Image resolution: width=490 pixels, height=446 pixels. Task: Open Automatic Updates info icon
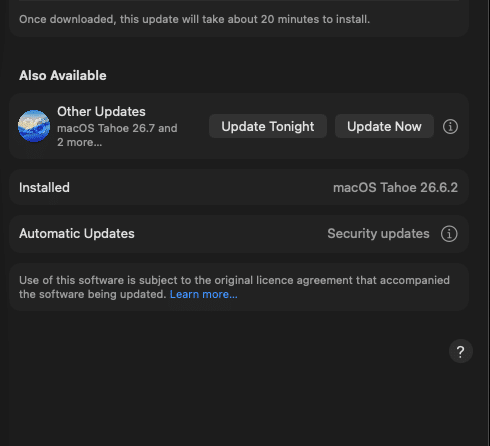pos(449,234)
